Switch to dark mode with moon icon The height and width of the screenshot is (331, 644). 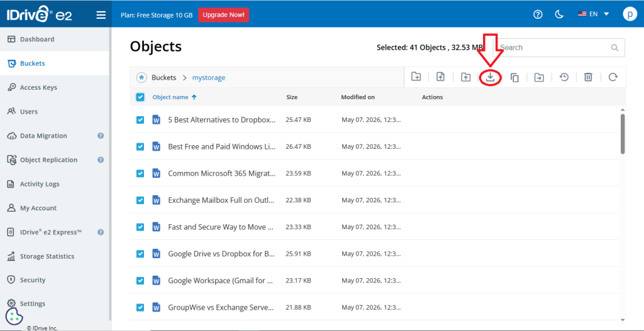559,14
